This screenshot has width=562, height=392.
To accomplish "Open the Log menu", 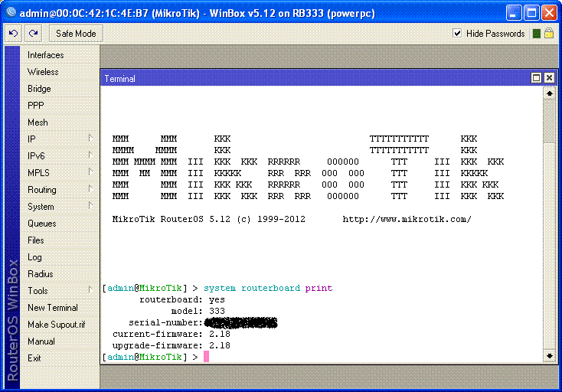I will pos(34,257).
